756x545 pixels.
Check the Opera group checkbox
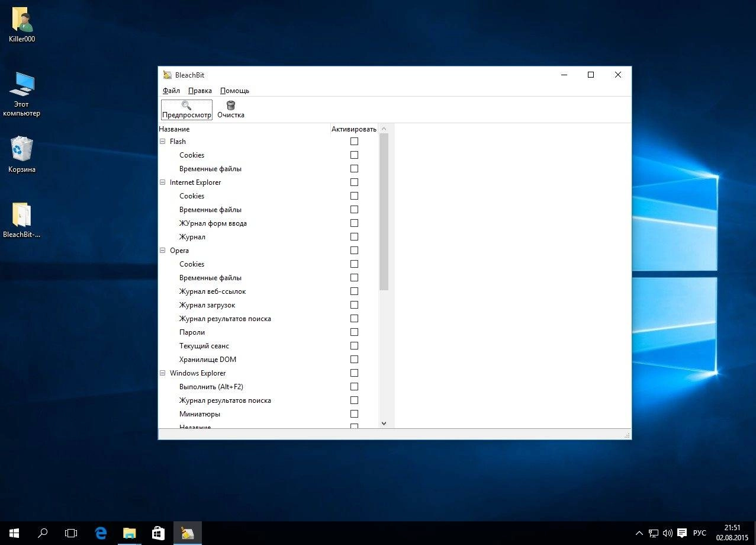click(354, 251)
